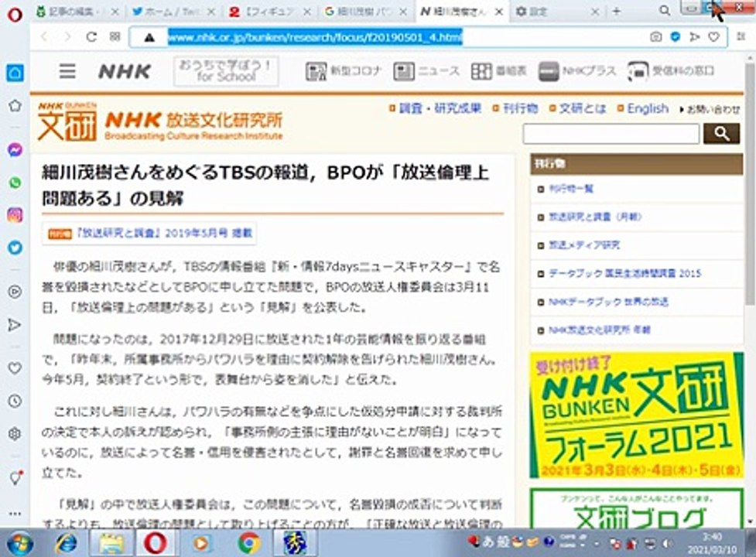Open the sidebar heart bookmarks icon
This screenshot has width=756, height=557.
pyautogui.click(x=15, y=368)
